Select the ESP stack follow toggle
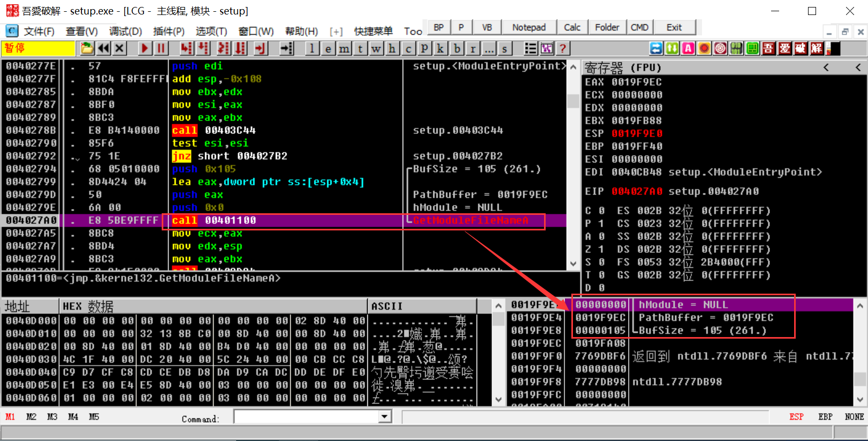 point(796,417)
